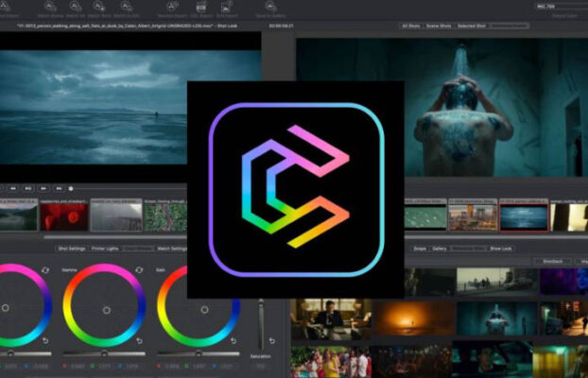Click the cycle icon on the leftmost color wheel
This screenshot has height=378, width=588.
click(45, 270)
